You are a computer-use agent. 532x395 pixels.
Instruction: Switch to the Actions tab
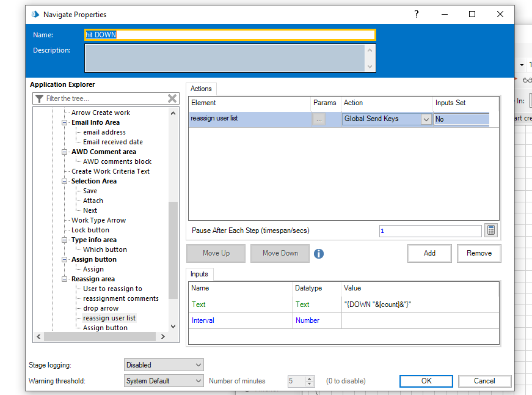pos(201,89)
